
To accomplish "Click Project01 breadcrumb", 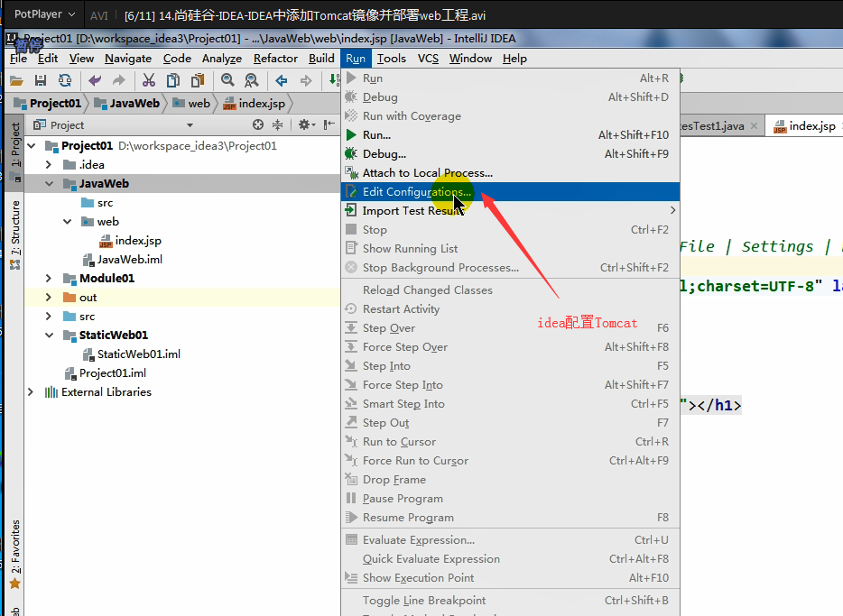I will (x=48, y=103).
